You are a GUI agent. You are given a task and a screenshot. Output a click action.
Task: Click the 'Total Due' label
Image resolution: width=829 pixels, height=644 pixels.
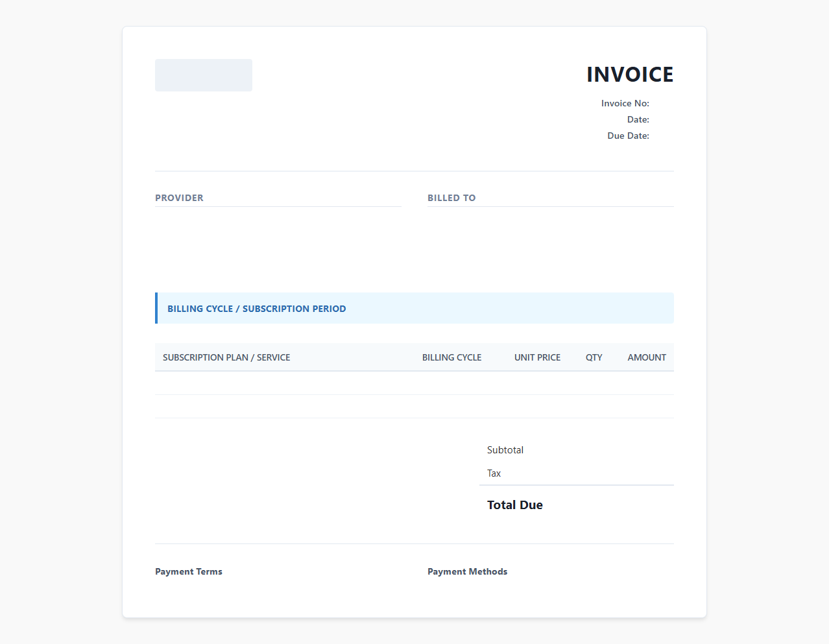coord(515,505)
